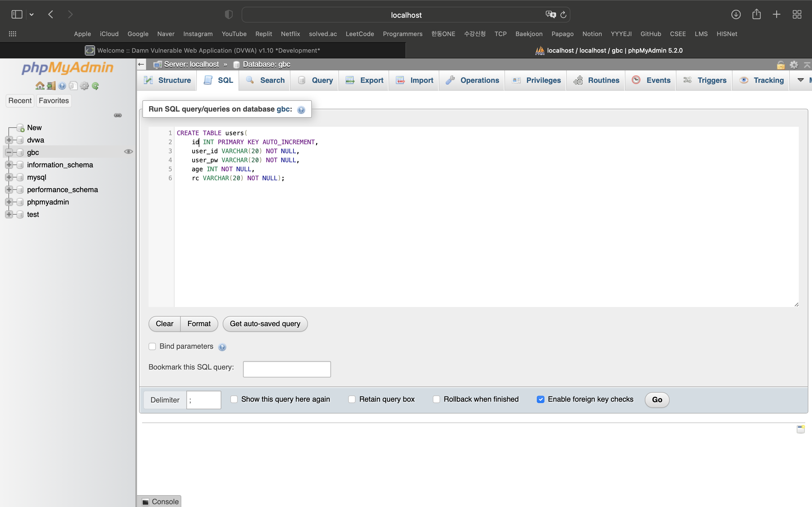812x507 pixels.
Task: Collapse the gbc database tree node
Action: (x=9, y=153)
